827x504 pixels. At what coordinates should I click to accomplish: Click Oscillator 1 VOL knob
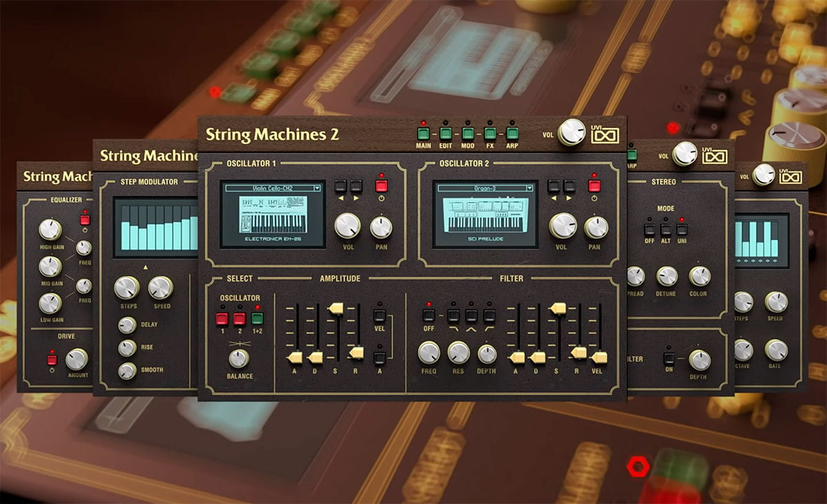click(348, 225)
